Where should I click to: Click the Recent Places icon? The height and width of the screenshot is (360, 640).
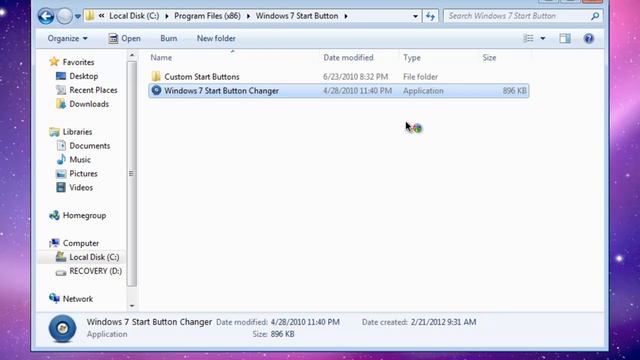[x=61, y=90]
